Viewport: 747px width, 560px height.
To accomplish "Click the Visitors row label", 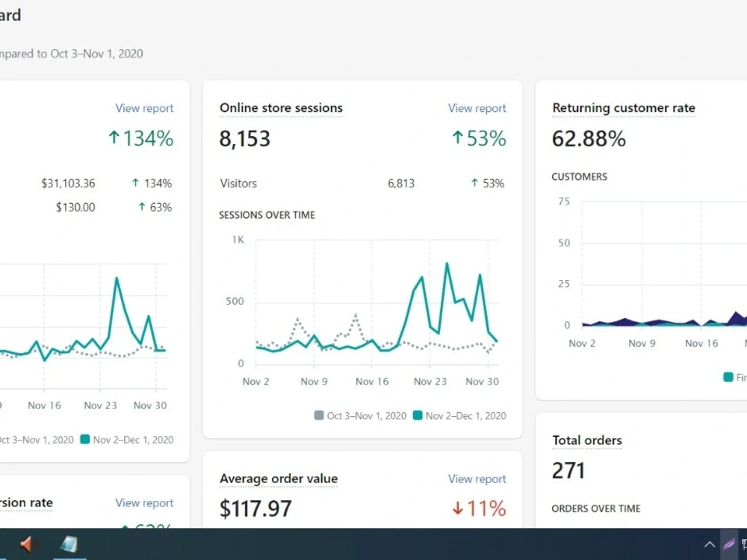I will [x=238, y=184].
